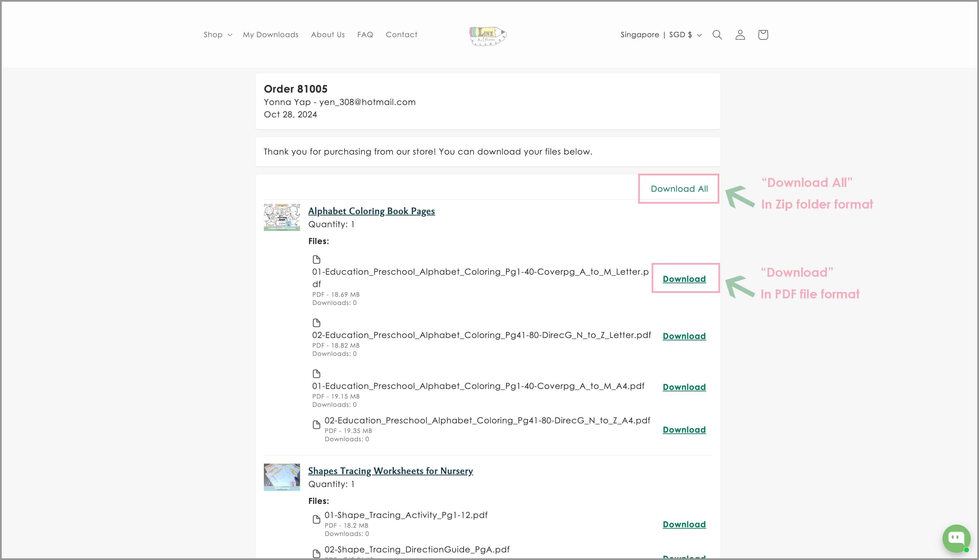Open the chat bubble widget
The width and height of the screenshot is (979, 560).
coord(956,538)
